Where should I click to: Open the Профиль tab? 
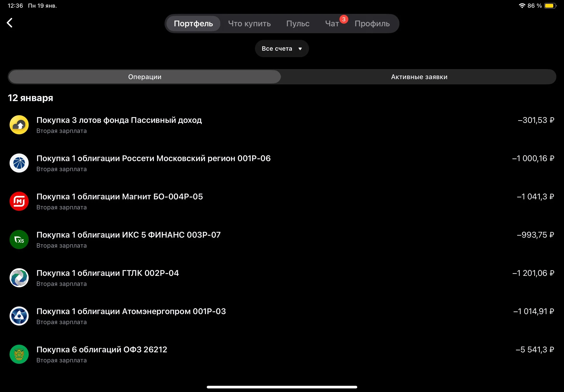372,24
